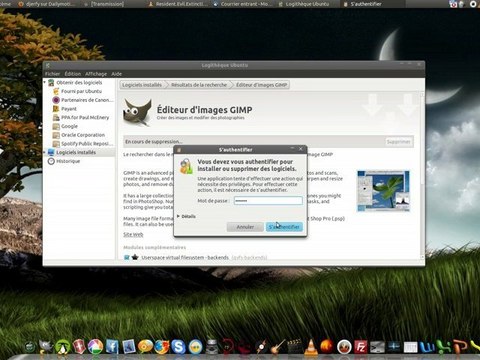Image resolution: width=480 pixels, height=360 pixels.
Task: Click the Partenaires de Canonical purple icon
Action: click(56, 100)
